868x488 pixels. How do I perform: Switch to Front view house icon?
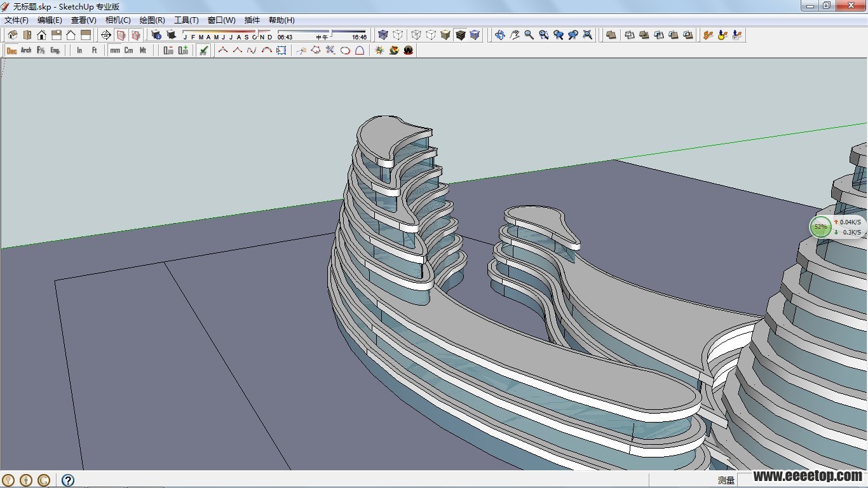(x=41, y=35)
